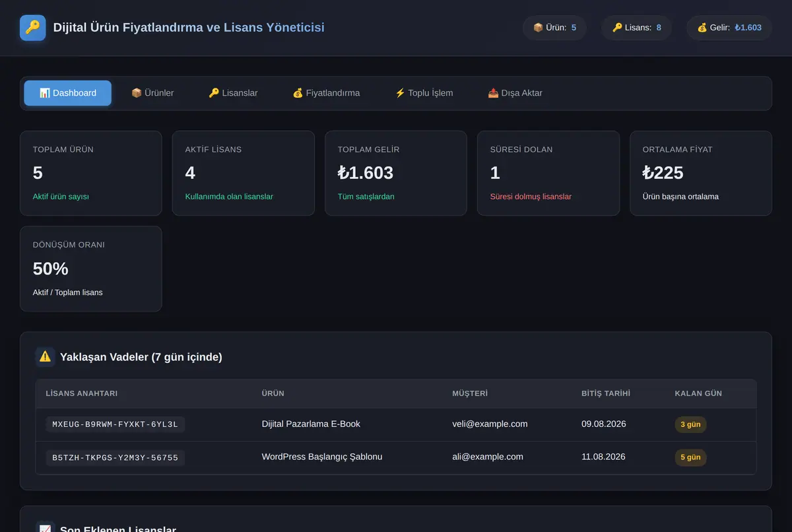The width and height of the screenshot is (792, 532).
Task: Open the Lisanslar tab
Action: click(x=233, y=93)
